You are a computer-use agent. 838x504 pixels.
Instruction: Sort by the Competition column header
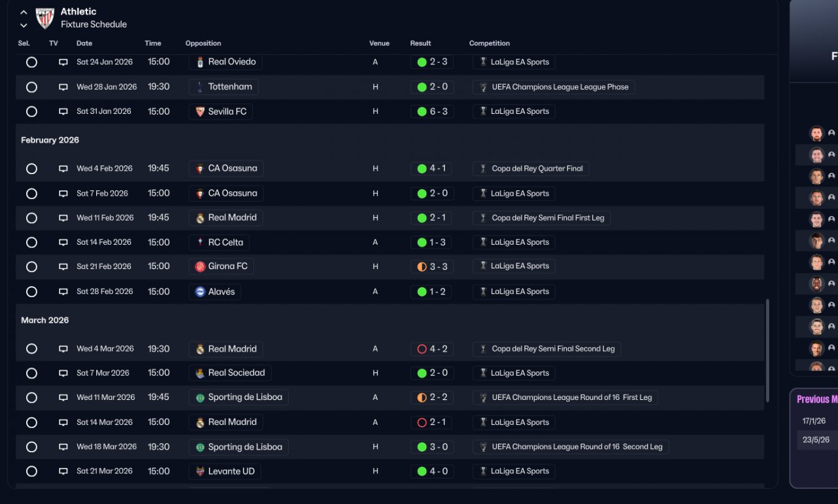pyautogui.click(x=489, y=43)
